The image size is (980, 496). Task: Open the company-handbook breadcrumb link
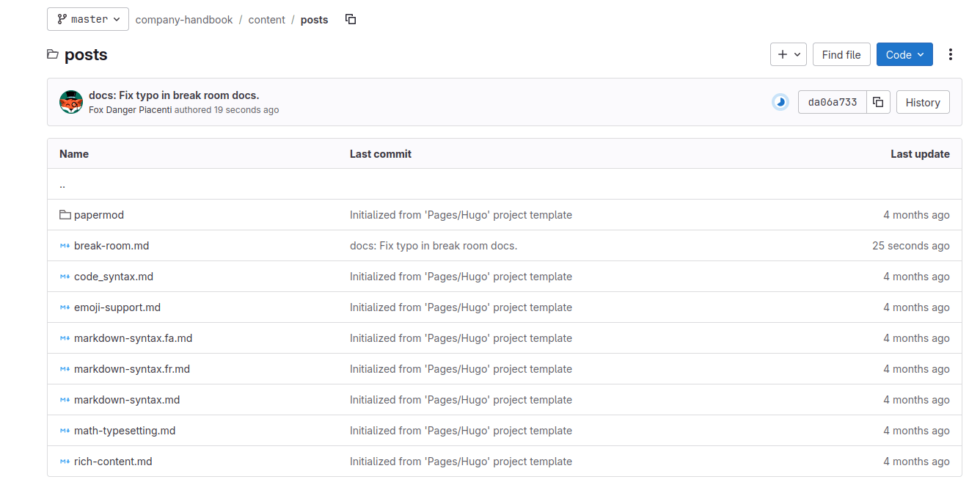pyautogui.click(x=183, y=20)
